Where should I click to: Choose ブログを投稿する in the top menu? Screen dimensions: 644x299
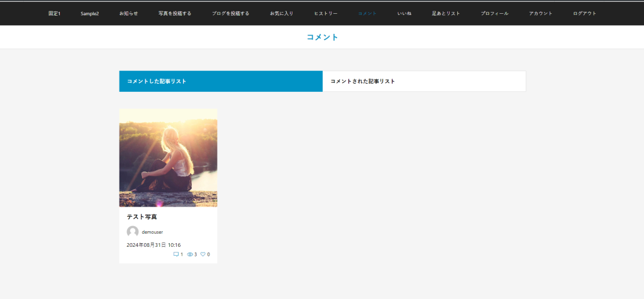230,13
